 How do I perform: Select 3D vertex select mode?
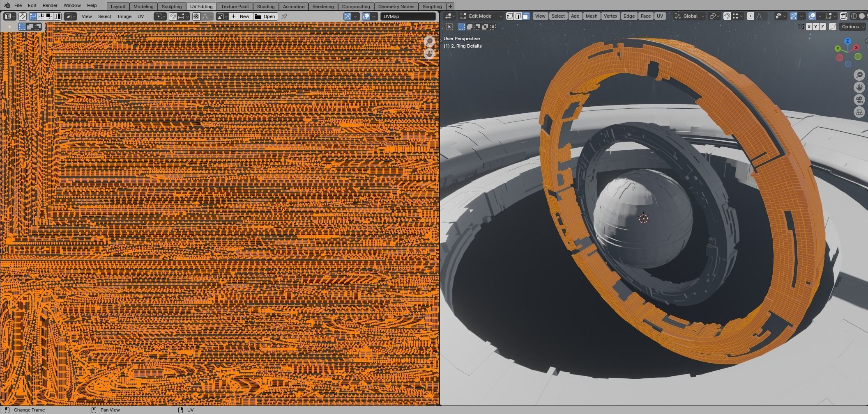pos(510,16)
